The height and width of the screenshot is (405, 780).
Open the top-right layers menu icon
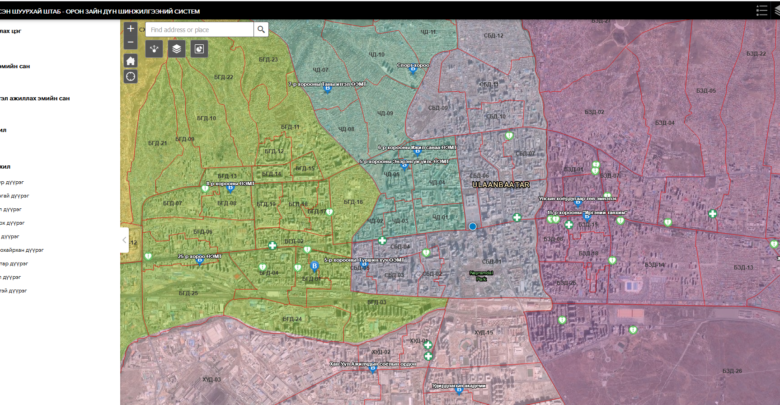coord(762,10)
